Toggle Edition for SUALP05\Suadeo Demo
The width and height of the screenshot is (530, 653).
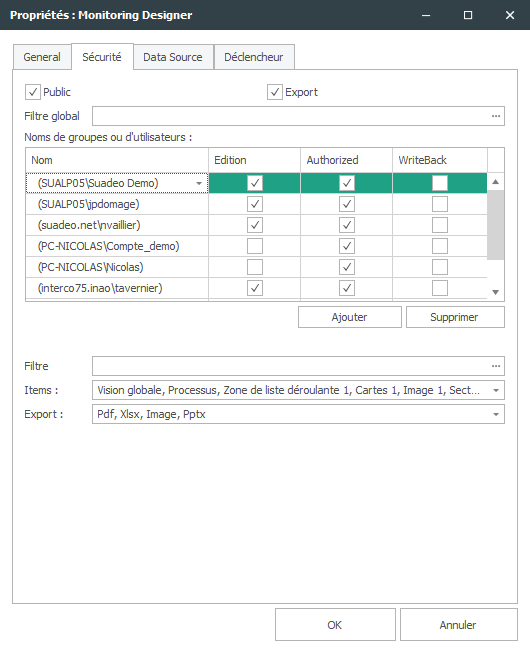point(255,183)
